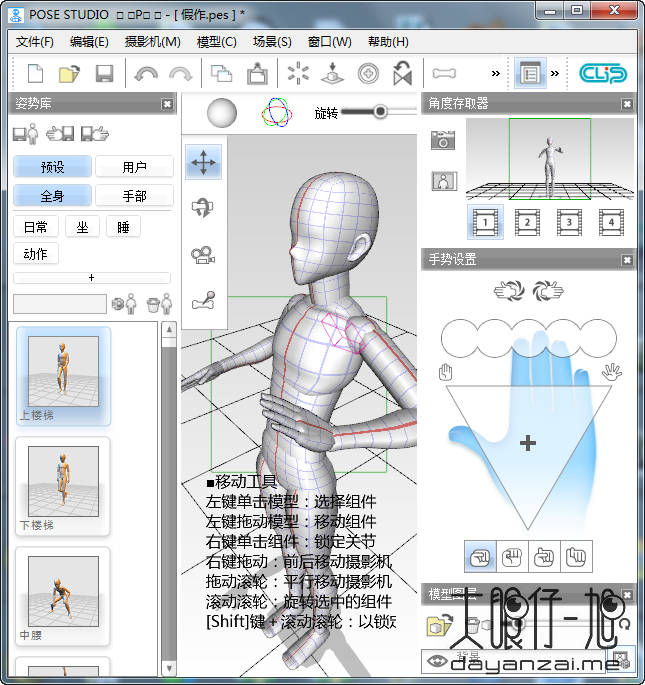Delete pose with the trash figure icon
This screenshot has height=685, width=645.
pos(160,304)
